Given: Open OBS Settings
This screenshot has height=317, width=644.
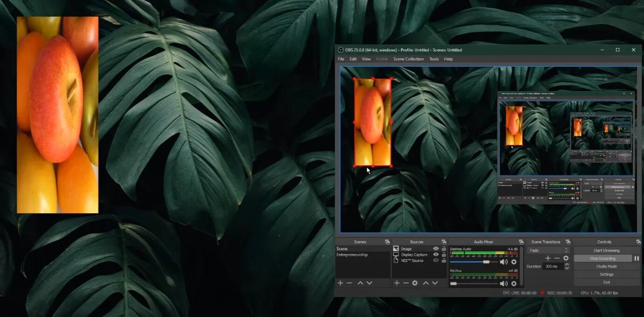Looking at the screenshot, I should click(x=607, y=274).
